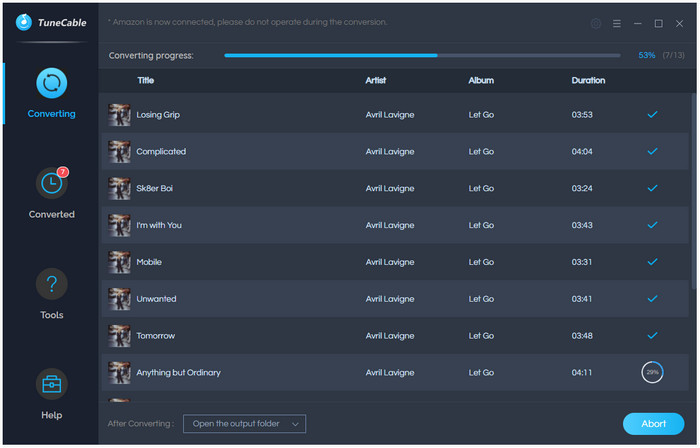The height and width of the screenshot is (448, 700).
Task: Select the Mobile title
Action: click(149, 262)
